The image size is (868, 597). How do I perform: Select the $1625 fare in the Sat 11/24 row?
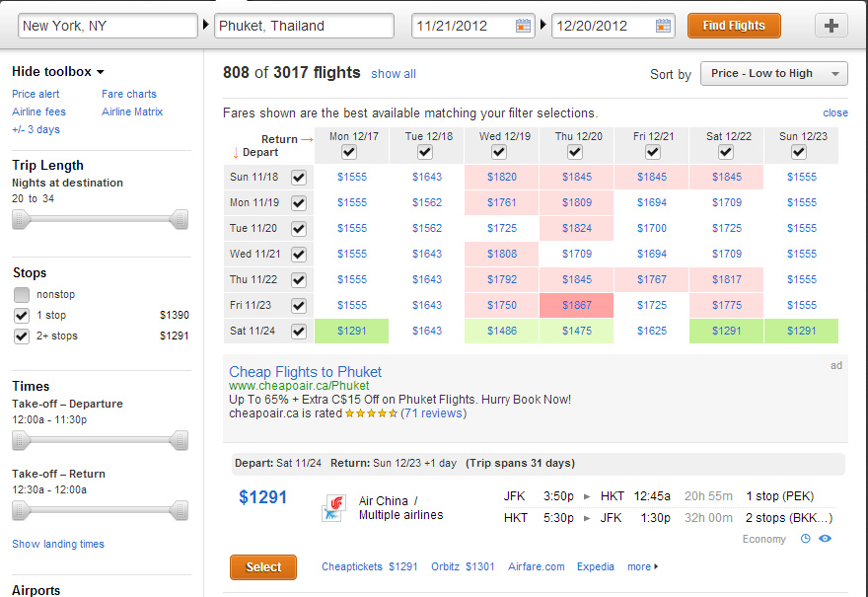click(x=652, y=332)
